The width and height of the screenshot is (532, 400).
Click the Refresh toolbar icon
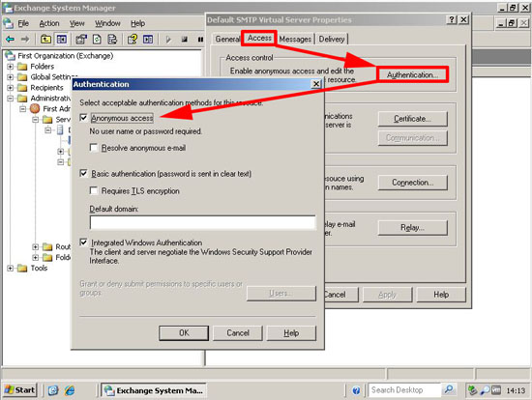pyautogui.click(x=97, y=40)
